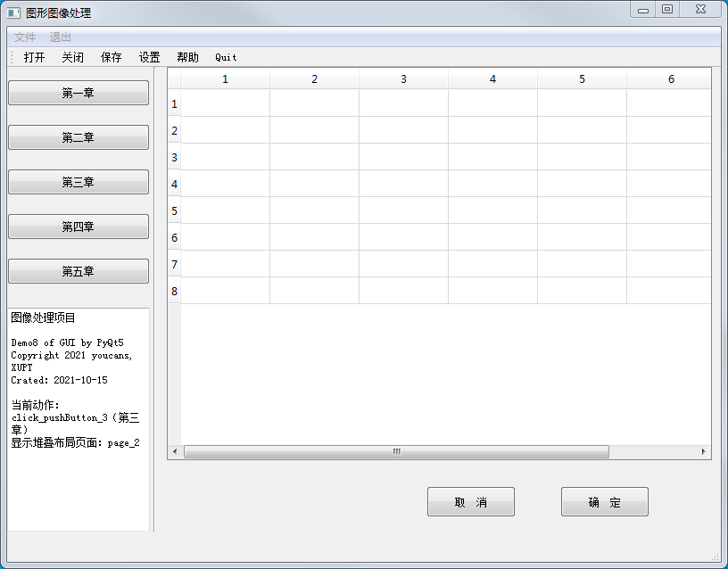Screen dimensions: 728x569
Task: Select the 第五章 button
Action: coord(79,271)
